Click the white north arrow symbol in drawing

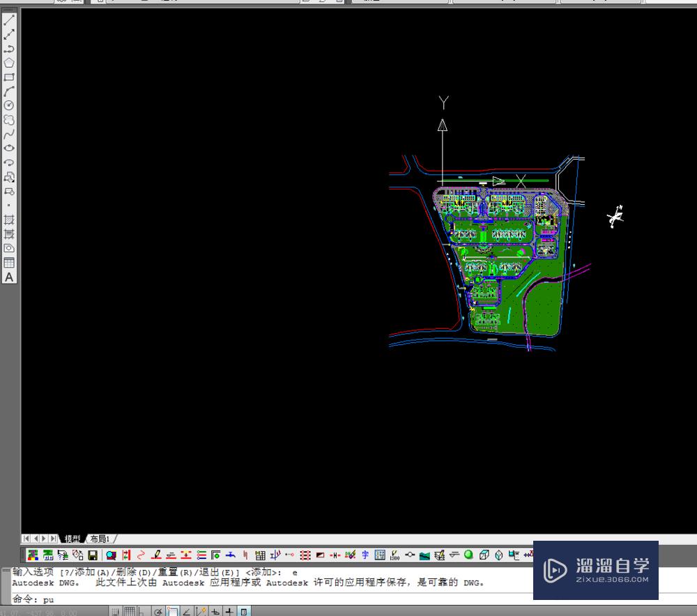coord(615,217)
